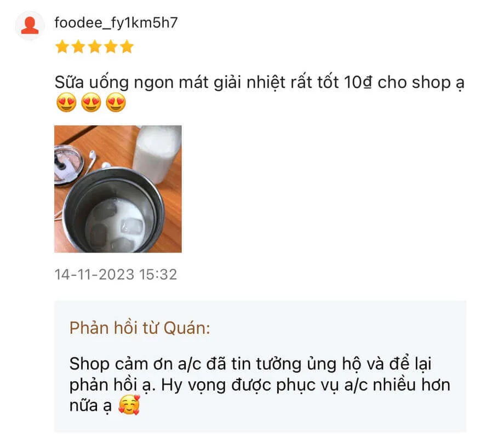Image resolution: width=481 pixels, height=448 pixels.
Task: Click the first yellow rating star
Action: (x=62, y=47)
